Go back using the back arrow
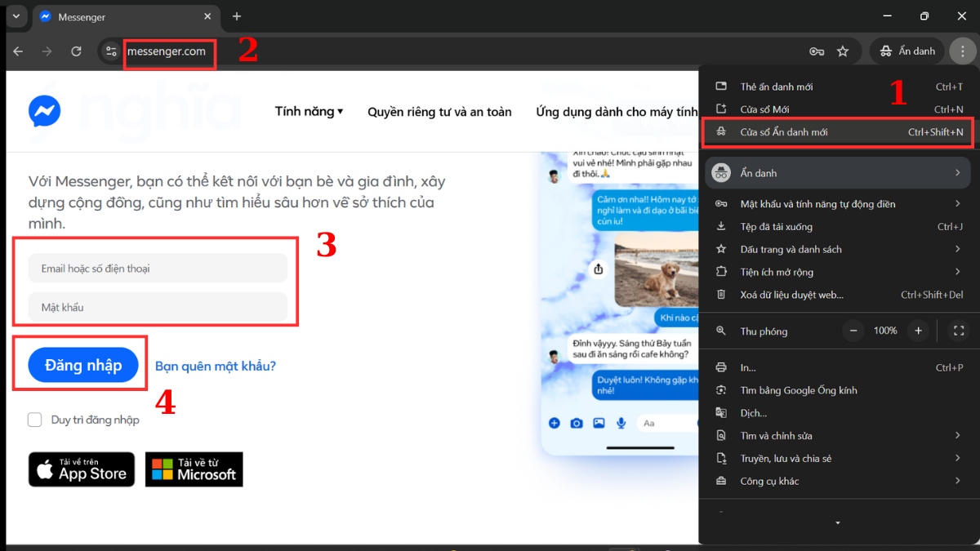Viewport: 980px width, 551px height. pos(18,51)
